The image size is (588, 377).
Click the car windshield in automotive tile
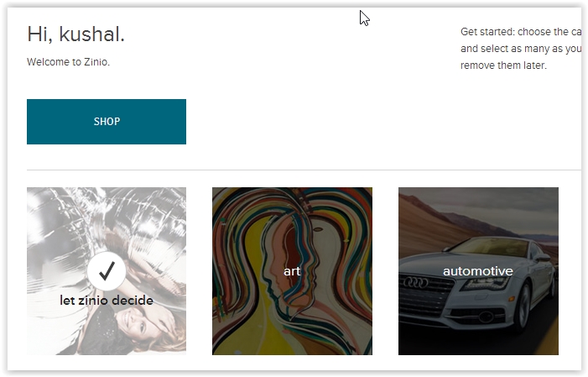tap(492, 247)
